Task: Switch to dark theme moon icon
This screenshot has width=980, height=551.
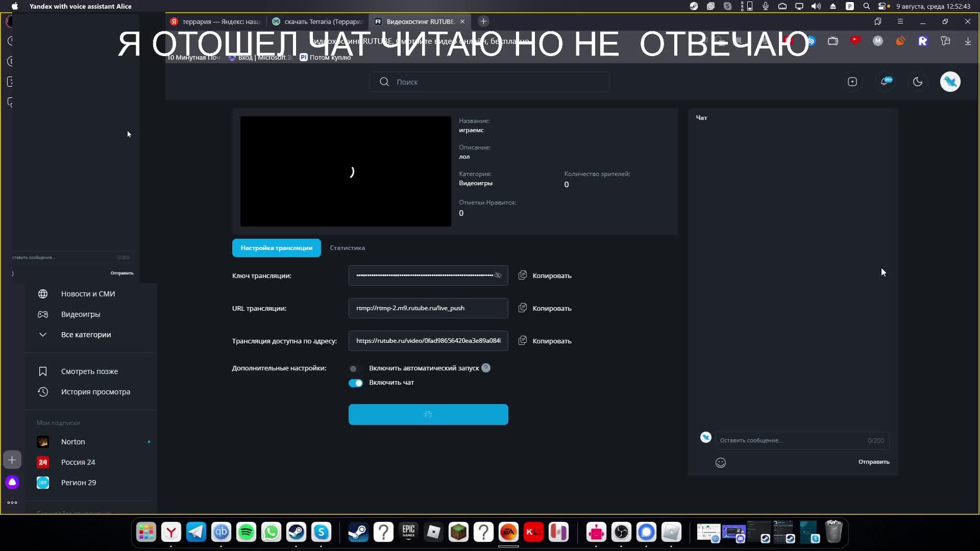Action: tap(917, 82)
